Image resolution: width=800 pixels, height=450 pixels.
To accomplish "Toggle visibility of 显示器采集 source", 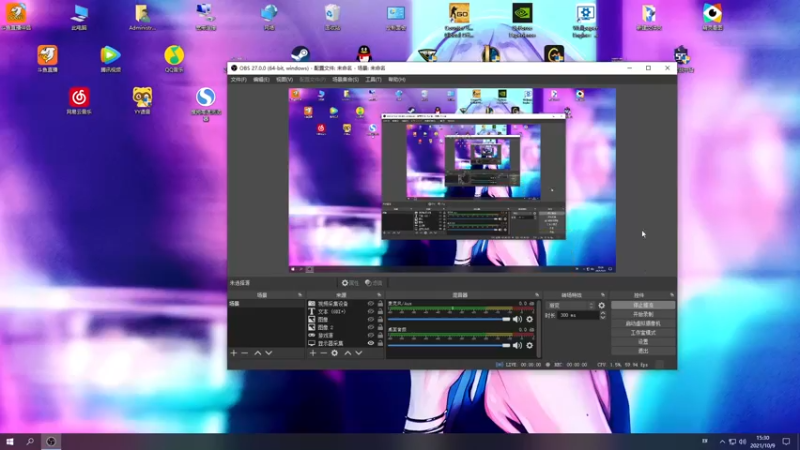I will [x=371, y=343].
